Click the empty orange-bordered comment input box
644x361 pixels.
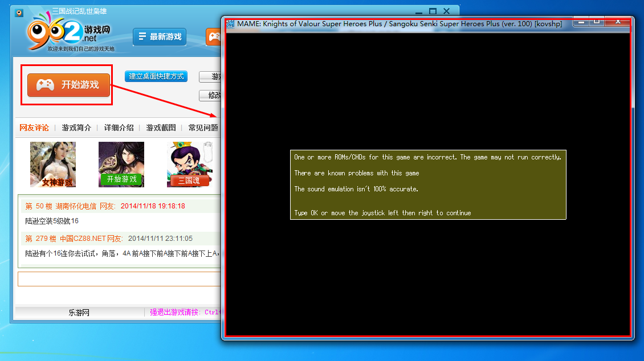(x=120, y=279)
